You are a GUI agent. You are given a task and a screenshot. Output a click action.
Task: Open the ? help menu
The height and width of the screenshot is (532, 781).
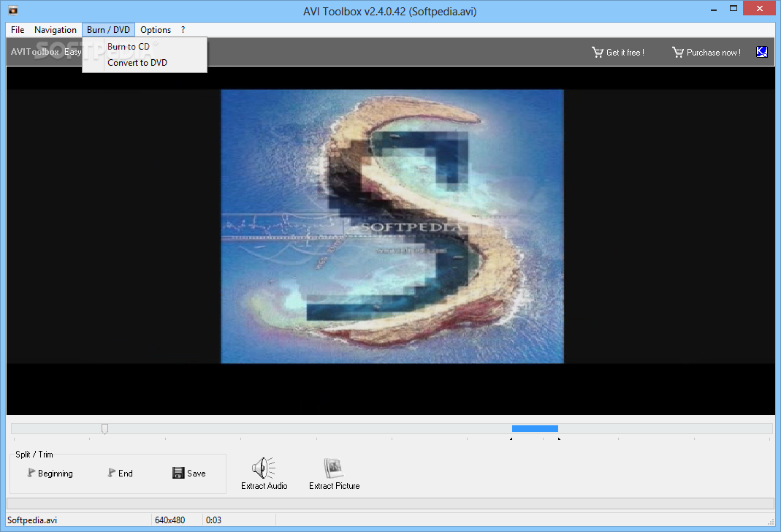183,30
